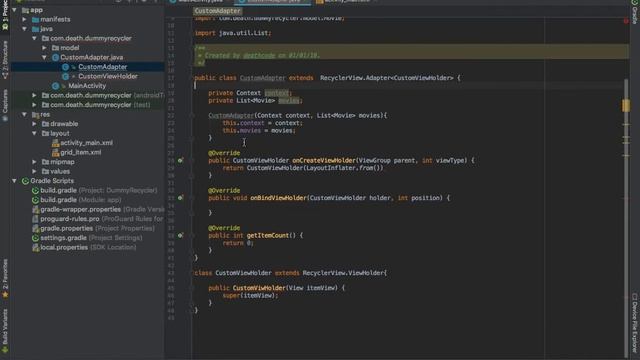Screen dimensions: 640x360
Task: Collapse the app module node
Action: click(15, 10)
